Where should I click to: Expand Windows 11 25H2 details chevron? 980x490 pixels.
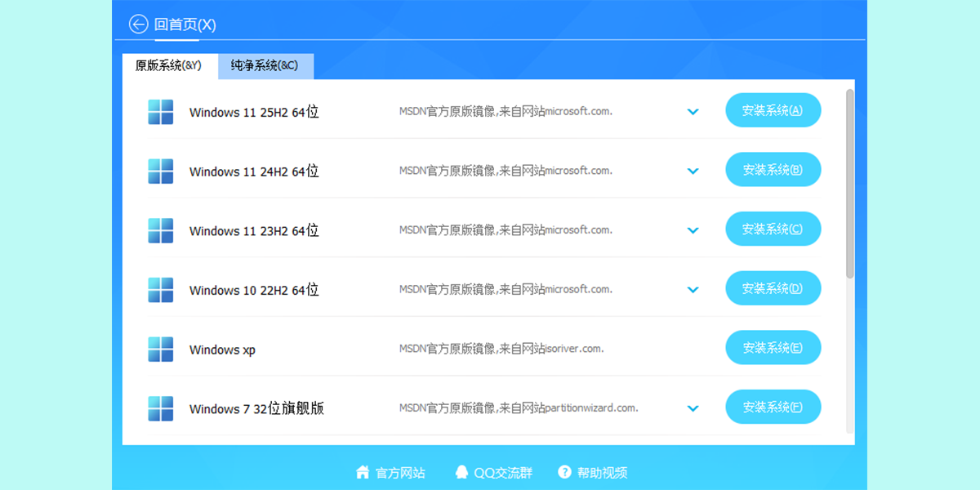pyautogui.click(x=693, y=112)
